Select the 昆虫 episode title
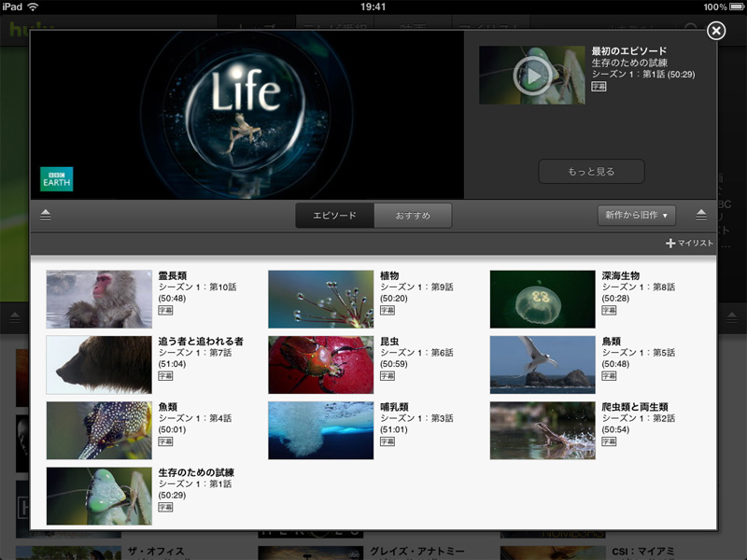 [389, 342]
